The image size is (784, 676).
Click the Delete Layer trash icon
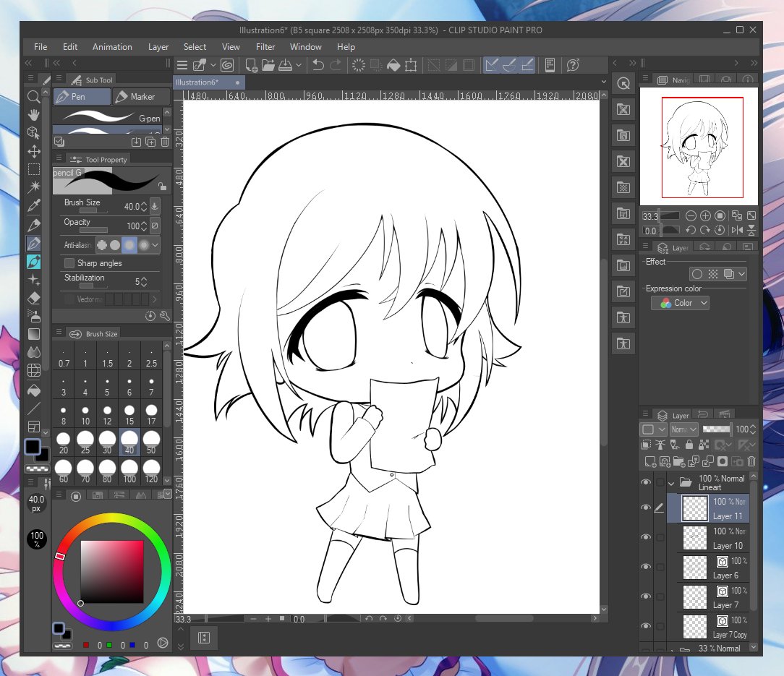[752, 461]
